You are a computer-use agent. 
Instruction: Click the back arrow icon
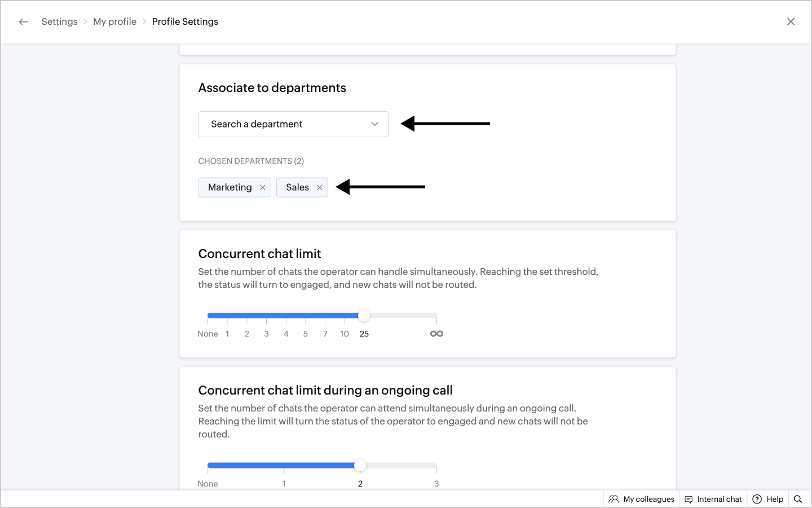tap(23, 22)
